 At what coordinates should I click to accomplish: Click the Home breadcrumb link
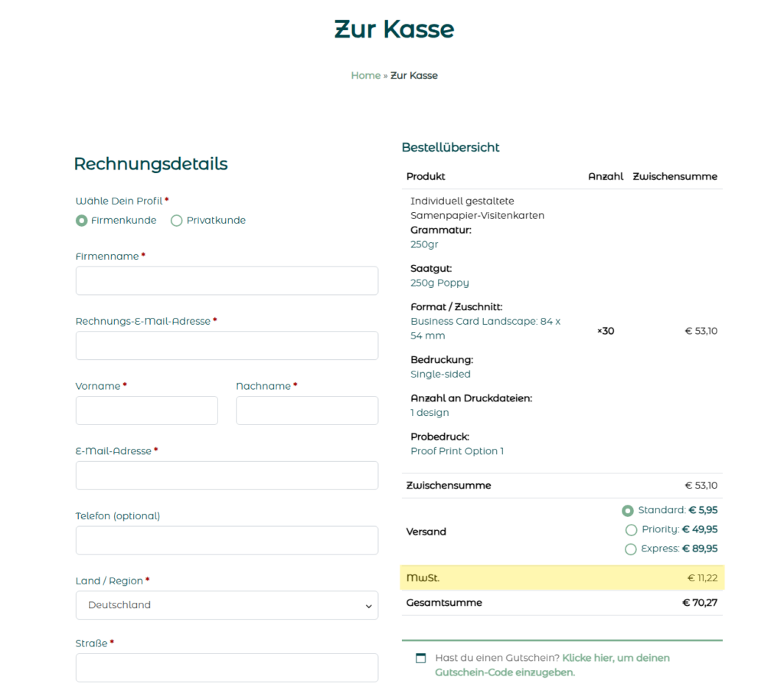click(365, 76)
